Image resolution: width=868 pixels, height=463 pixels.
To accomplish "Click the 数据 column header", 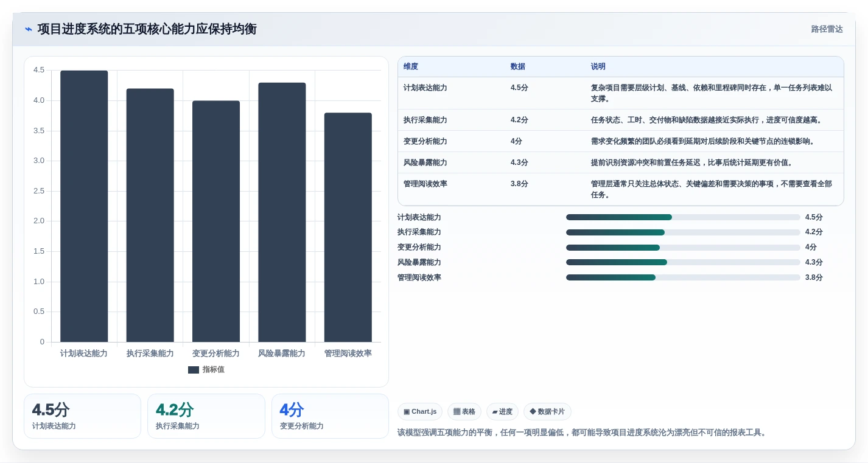I will point(518,67).
